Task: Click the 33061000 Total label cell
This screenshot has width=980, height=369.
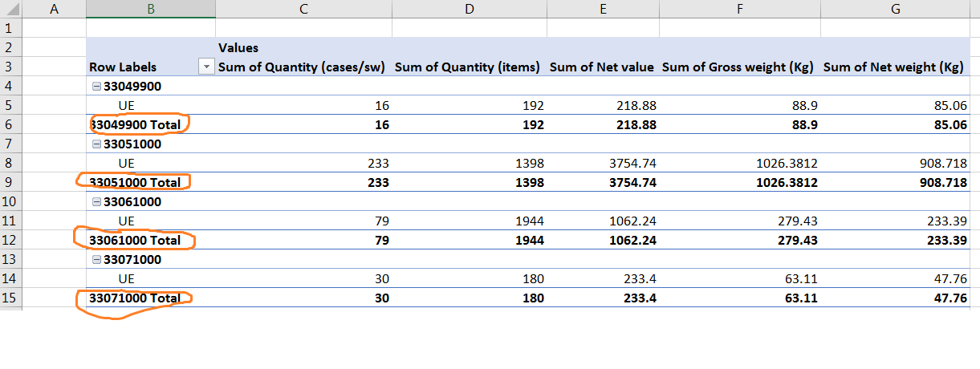Action: [x=151, y=240]
